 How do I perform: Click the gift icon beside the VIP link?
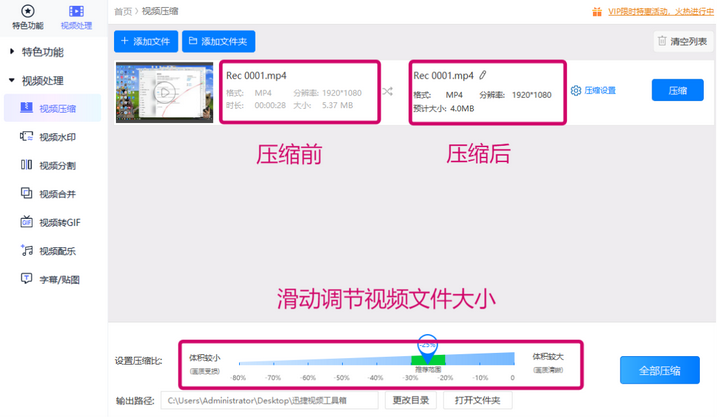(597, 11)
